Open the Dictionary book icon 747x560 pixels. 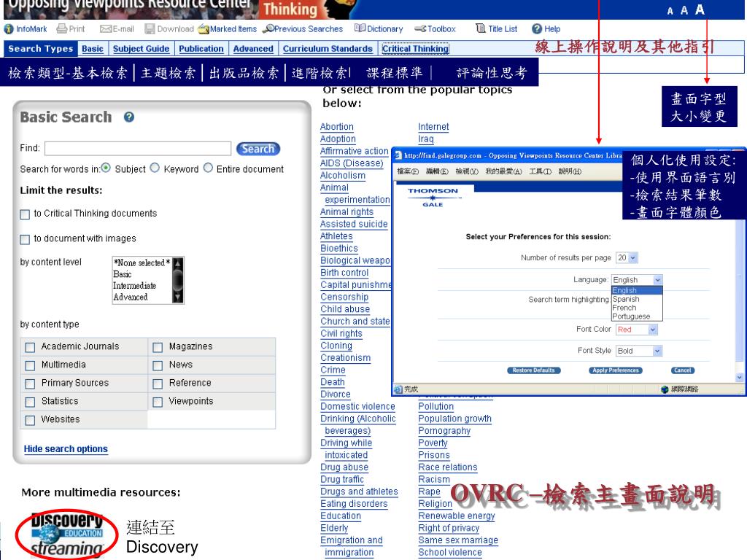360,28
